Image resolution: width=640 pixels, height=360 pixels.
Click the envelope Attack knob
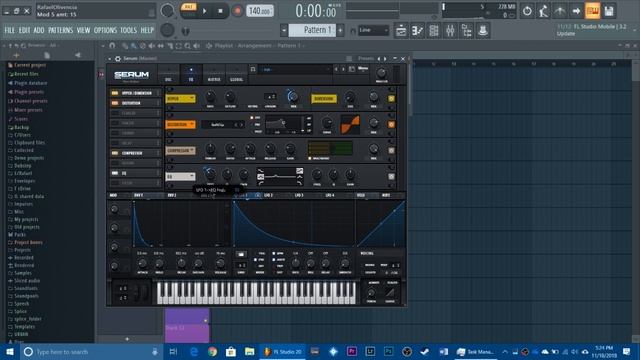[142, 263]
